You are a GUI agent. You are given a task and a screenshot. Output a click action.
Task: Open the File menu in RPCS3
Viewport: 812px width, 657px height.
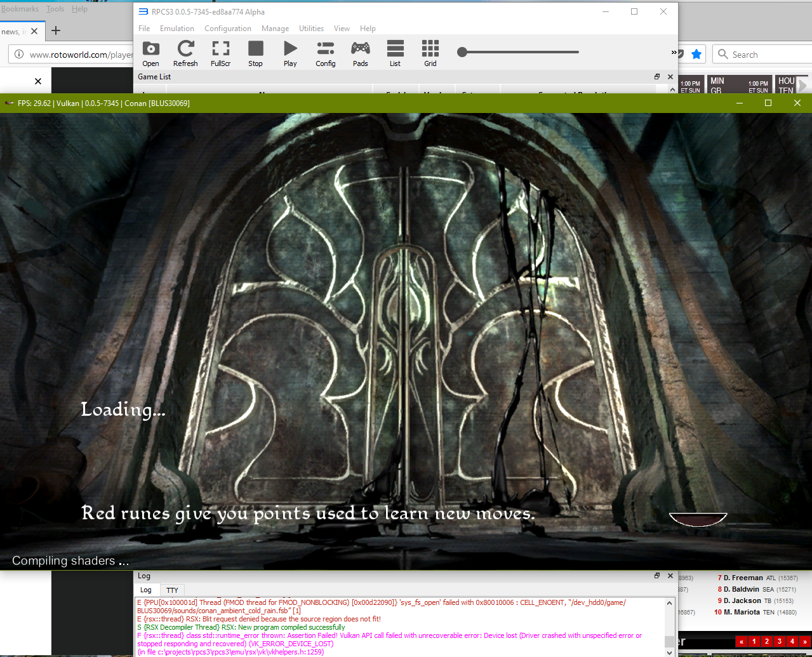(x=144, y=29)
